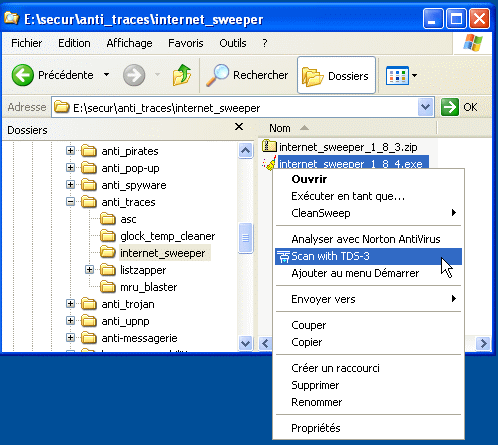Expand the anti_upnp tree node
Screen dimensions: 498x445
tap(70, 321)
